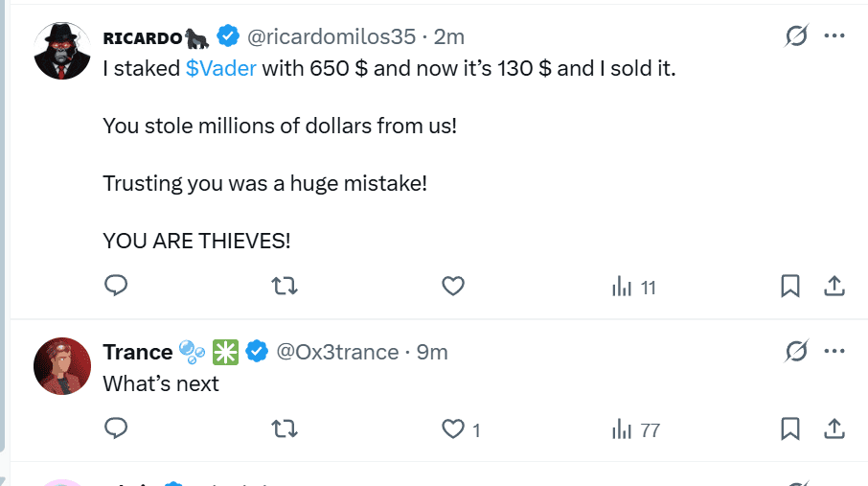Viewport: 868px width, 486px height.
Task: Bookmark Trance's tweet
Action: [x=789, y=428]
